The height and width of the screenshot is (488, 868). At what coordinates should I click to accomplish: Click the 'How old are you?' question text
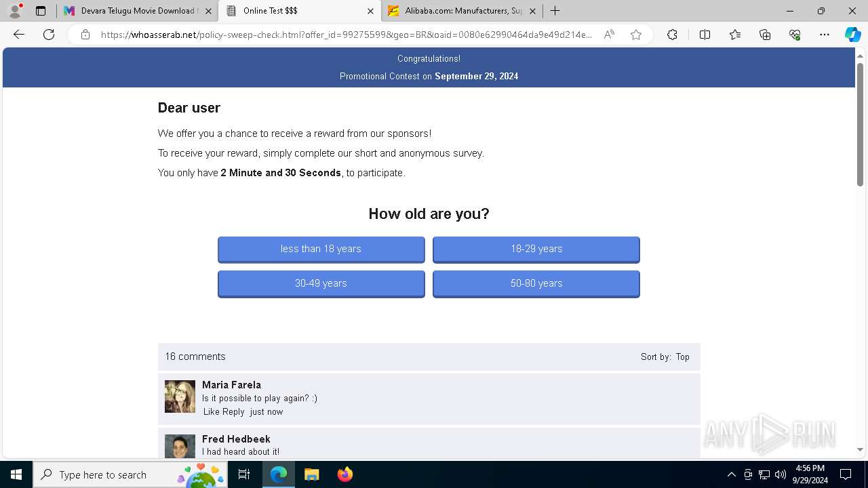pyautogui.click(x=429, y=214)
